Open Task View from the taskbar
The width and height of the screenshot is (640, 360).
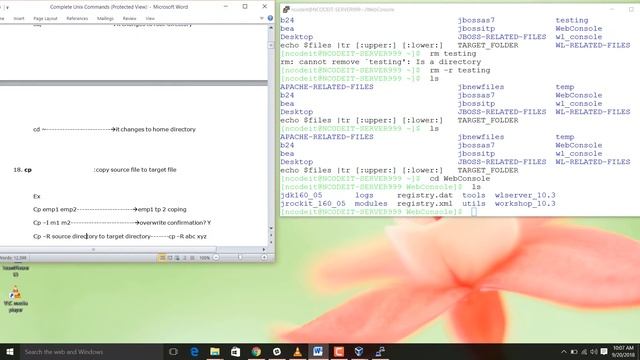click(x=173, y=352)
